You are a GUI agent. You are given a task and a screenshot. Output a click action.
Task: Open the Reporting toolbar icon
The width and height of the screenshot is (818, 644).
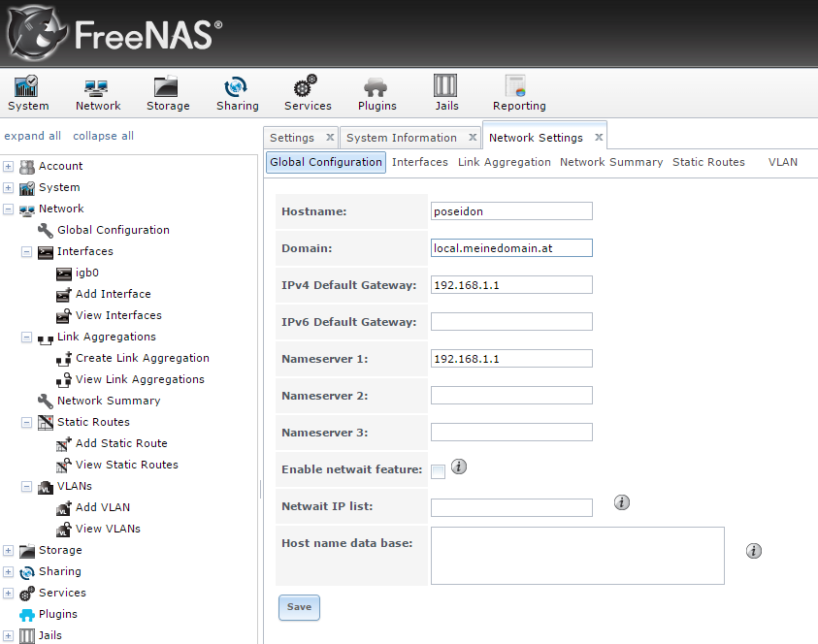click(x=515, y=86)
